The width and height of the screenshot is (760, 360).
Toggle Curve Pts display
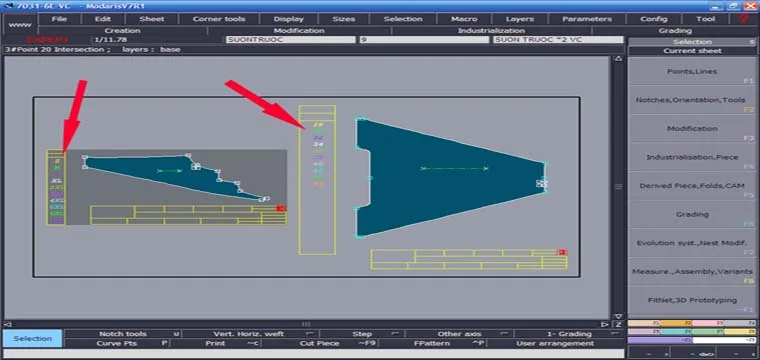click(x=117, y=343)
